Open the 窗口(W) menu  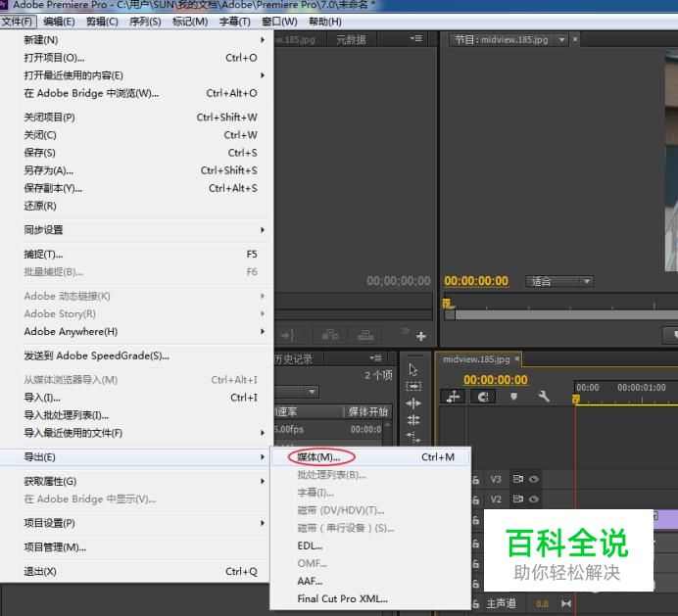point(279,22)
